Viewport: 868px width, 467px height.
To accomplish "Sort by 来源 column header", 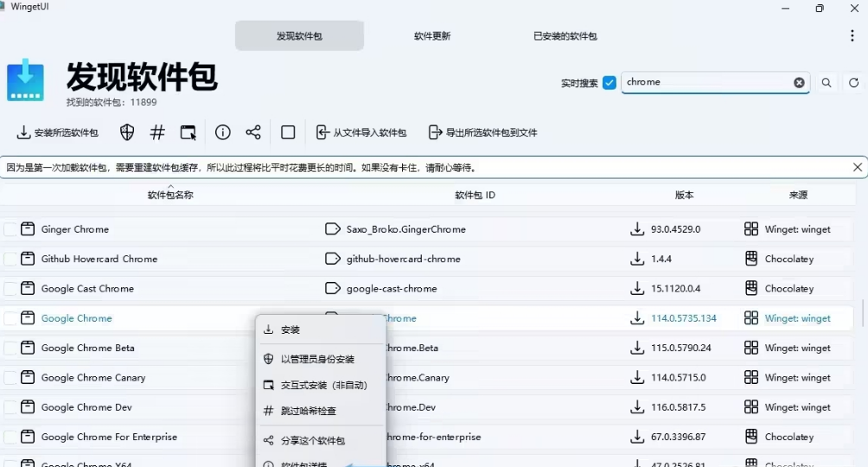I will point(798,195).
